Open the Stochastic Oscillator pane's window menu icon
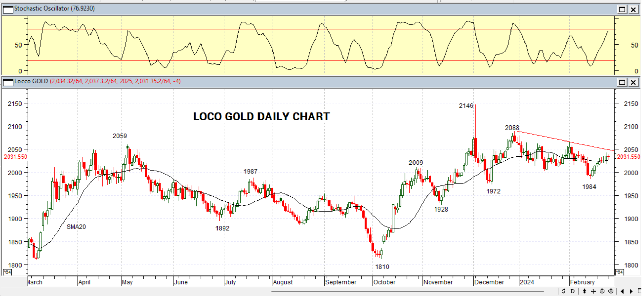The image size is (644, 296). coord(8,9)
